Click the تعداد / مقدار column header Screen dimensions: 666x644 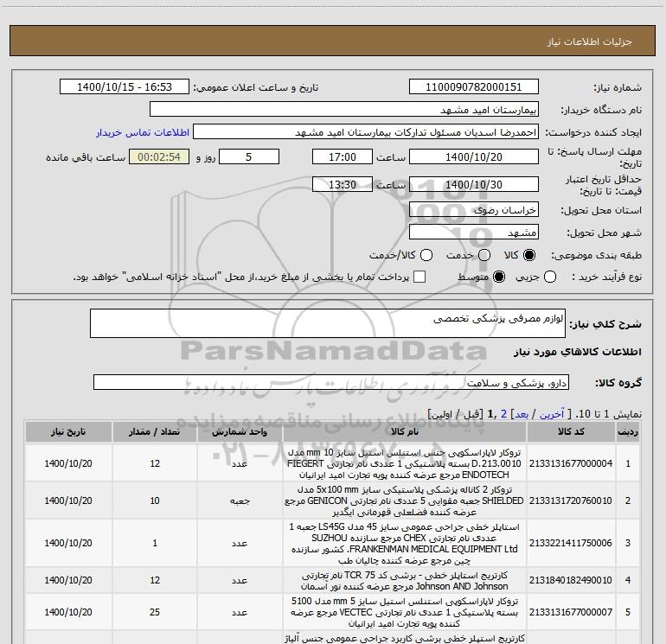click(x=155, y=431)
